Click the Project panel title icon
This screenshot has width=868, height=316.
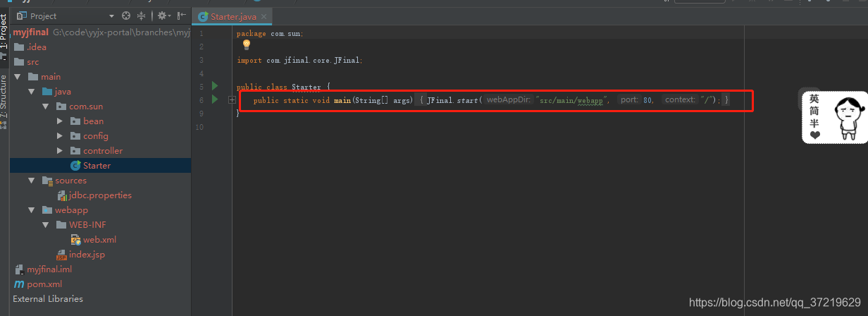(22, 16)
